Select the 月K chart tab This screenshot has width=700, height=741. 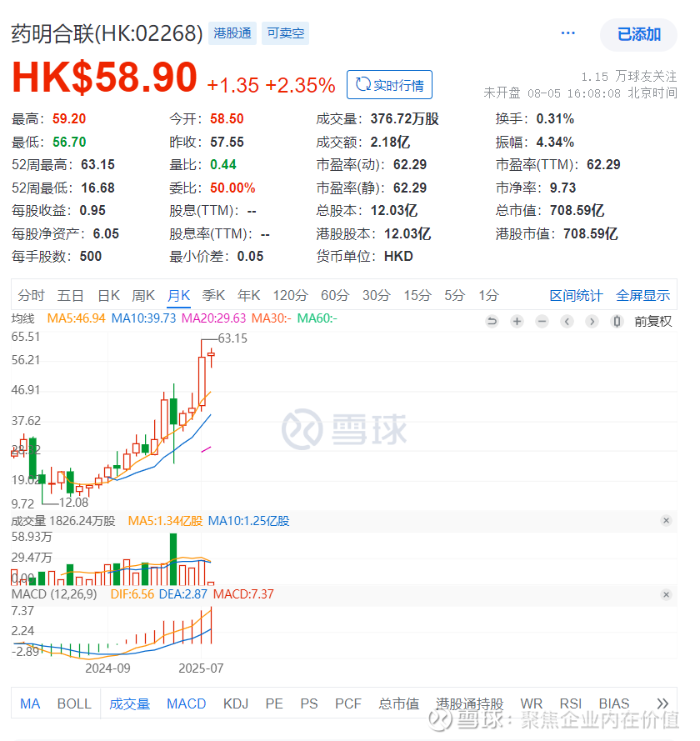[x=178, y=295]
